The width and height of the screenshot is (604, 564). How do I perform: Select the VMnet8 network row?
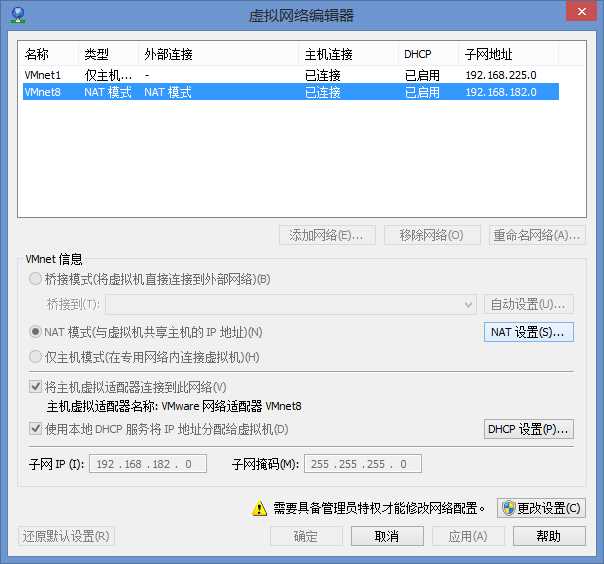click(291, 92)
